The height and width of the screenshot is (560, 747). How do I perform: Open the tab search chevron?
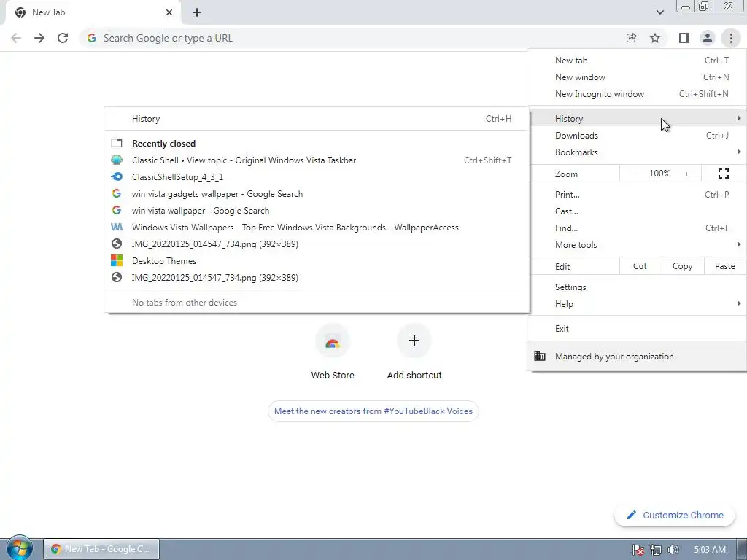tap(659, 12)
